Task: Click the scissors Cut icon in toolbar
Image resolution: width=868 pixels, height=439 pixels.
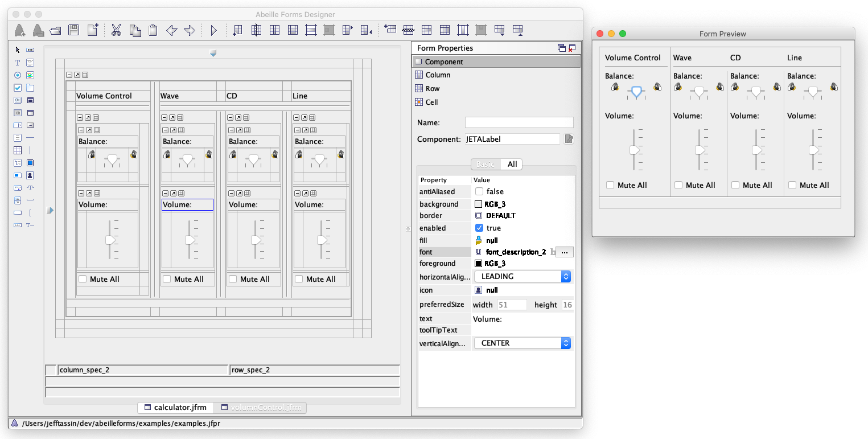Action: [117, 30]
